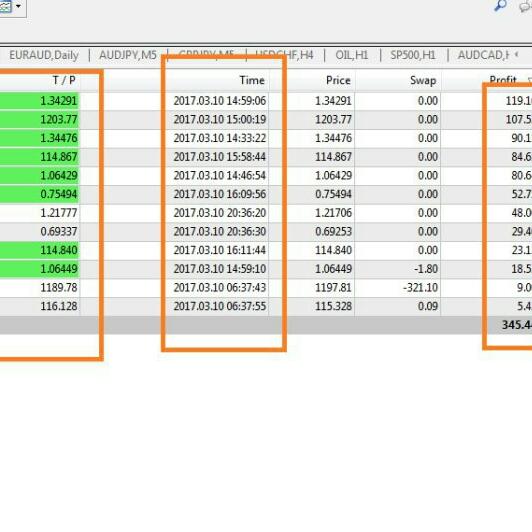This screenshot has width=532, height=532.
Task: Open the USDCHF,H4 chart tab
Action: [x=284, y=55]
